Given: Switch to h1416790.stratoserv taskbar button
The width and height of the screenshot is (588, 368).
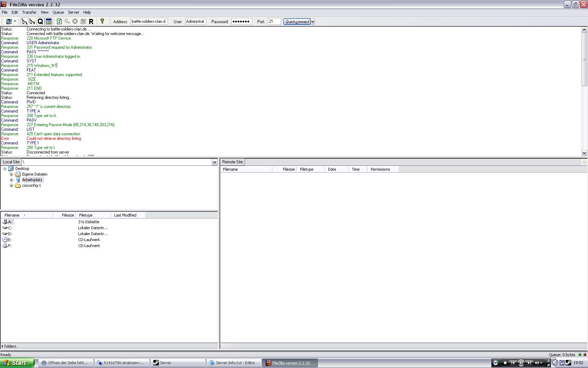Looking at the screenshot, I should pyautogui.click(x=122, y=363).
